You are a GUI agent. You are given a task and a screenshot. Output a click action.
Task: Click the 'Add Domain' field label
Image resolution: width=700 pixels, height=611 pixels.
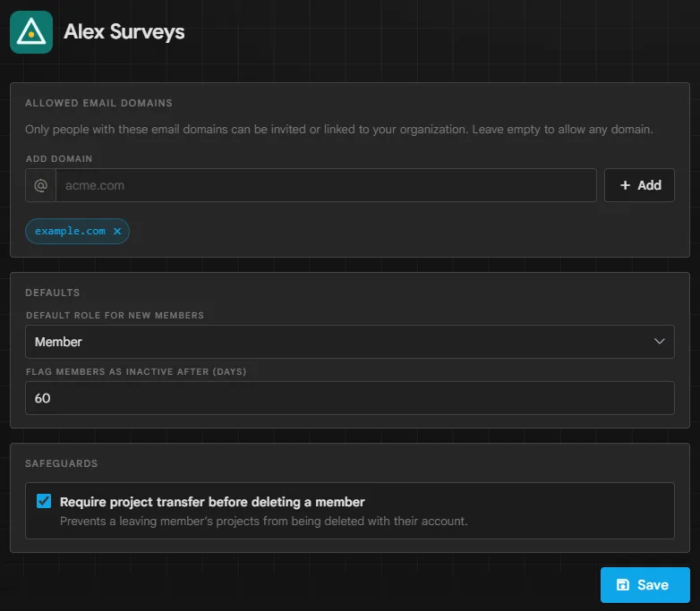coord(59,159)
